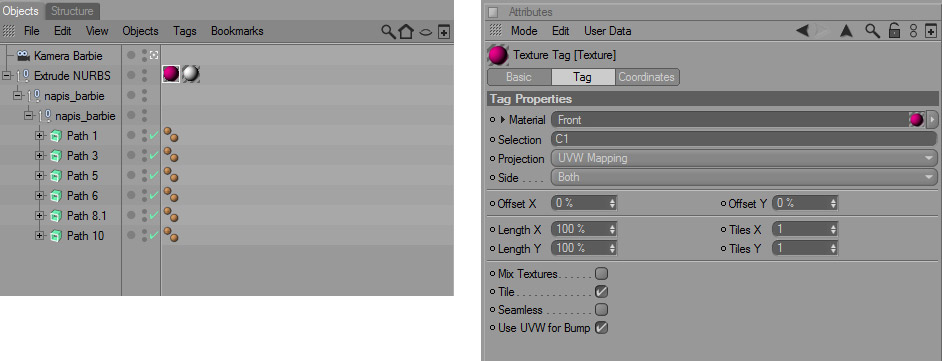Click the camera icon of Kamera Barbie

coord(23,55)
